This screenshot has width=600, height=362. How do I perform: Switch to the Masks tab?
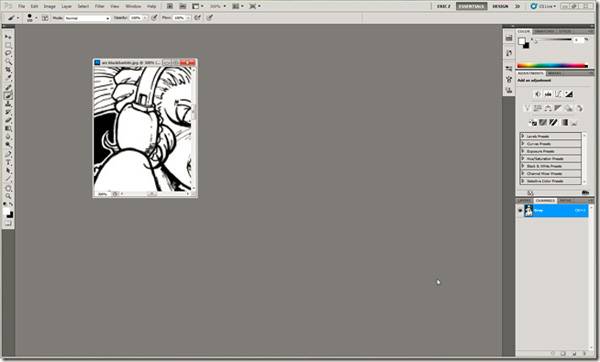click(555, 73)
